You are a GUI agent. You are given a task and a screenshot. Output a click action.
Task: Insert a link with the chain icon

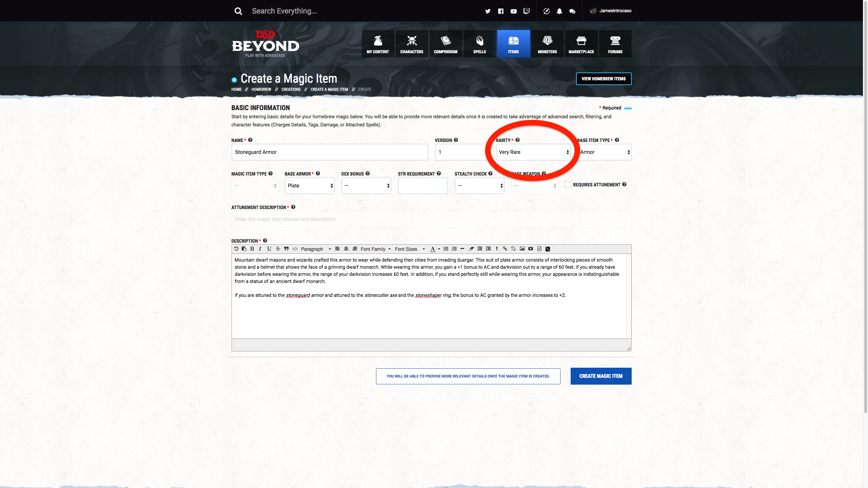(x=505, y=249)
